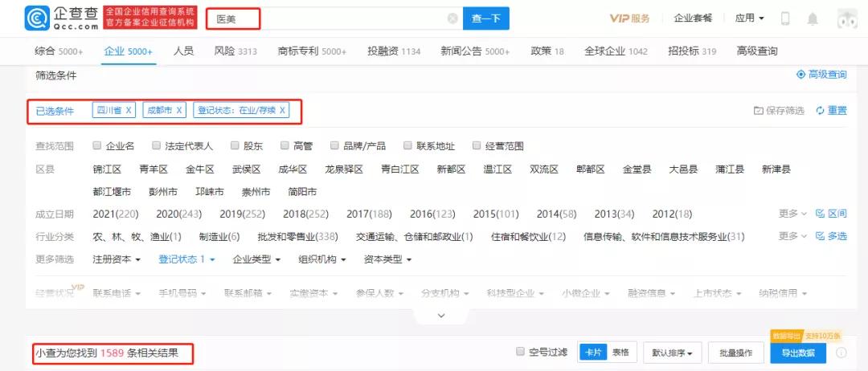
Task: Switch to the 全球企业 tab
Action: tap(616, 51)
